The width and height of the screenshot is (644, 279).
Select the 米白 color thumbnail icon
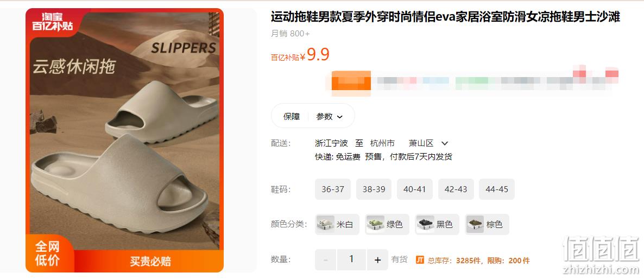tap(325, 224)
